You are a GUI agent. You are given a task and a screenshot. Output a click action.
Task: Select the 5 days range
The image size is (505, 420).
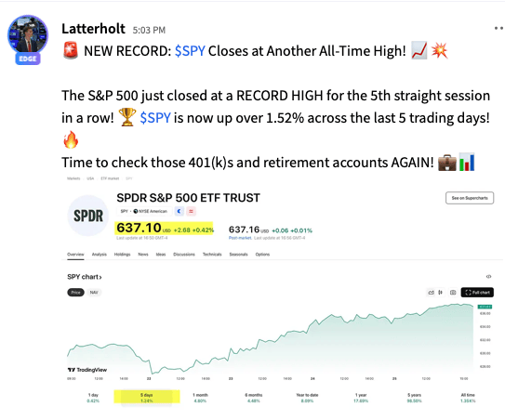pyautogui.click(x=147, y=397)
